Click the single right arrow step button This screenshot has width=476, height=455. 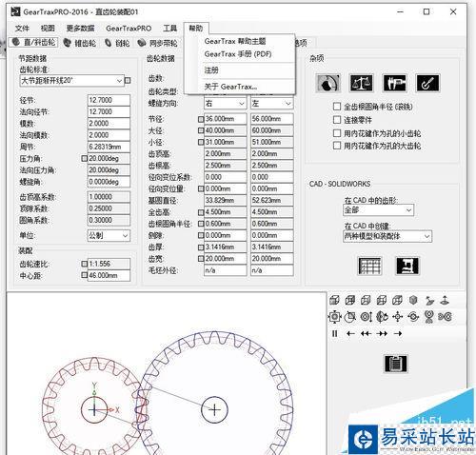[398, 333]
